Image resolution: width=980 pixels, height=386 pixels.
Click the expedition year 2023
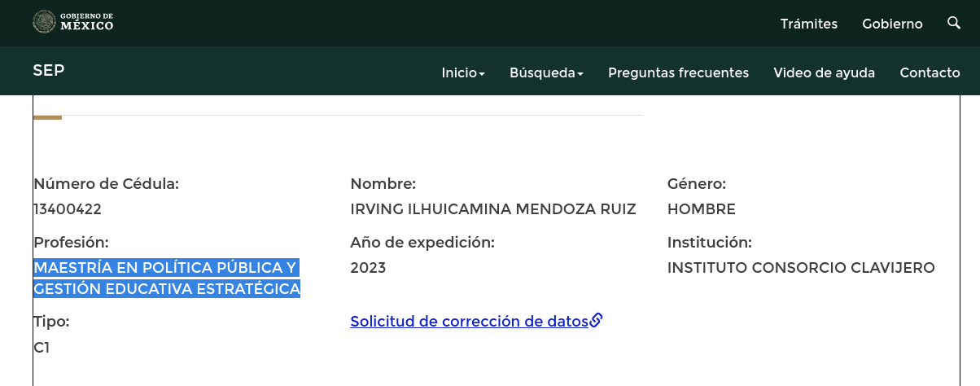coord(368,268)
